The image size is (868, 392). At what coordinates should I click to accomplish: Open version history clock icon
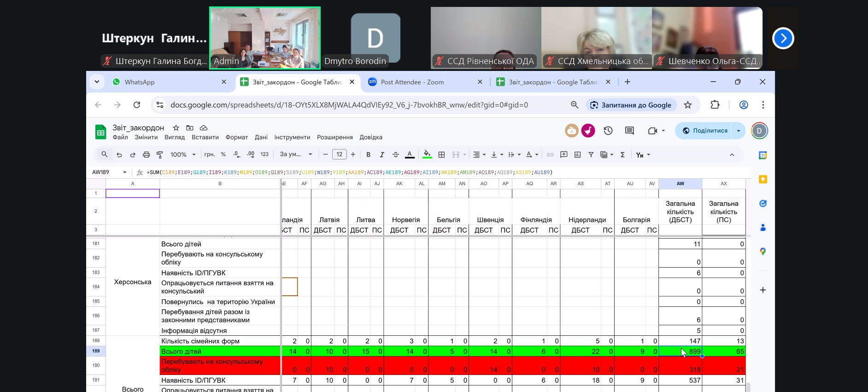pos(608,131)
